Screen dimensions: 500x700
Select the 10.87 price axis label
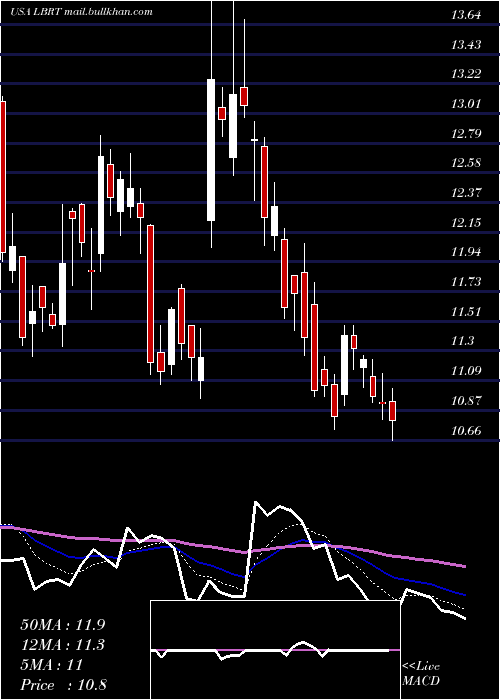coord(466,400)
